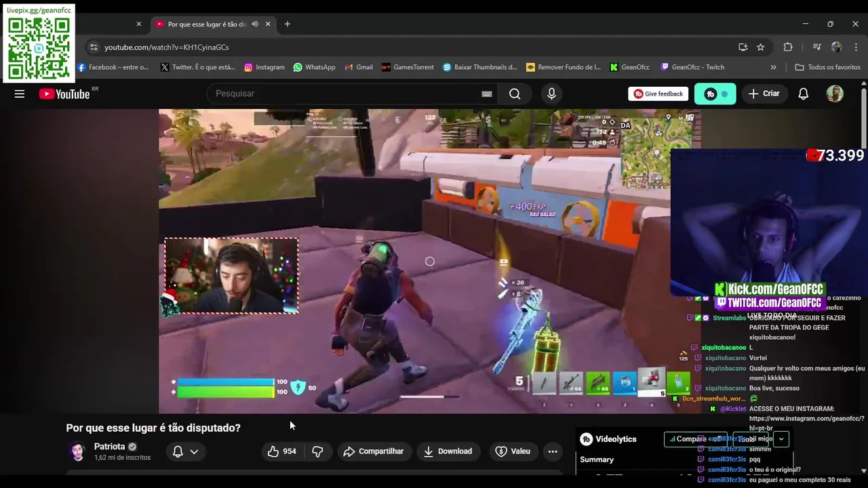Image resolution: width=868 pixels, height=488 pixels.
Task: Open the GamesTorrent bookmark
Action: click(408, 67)
